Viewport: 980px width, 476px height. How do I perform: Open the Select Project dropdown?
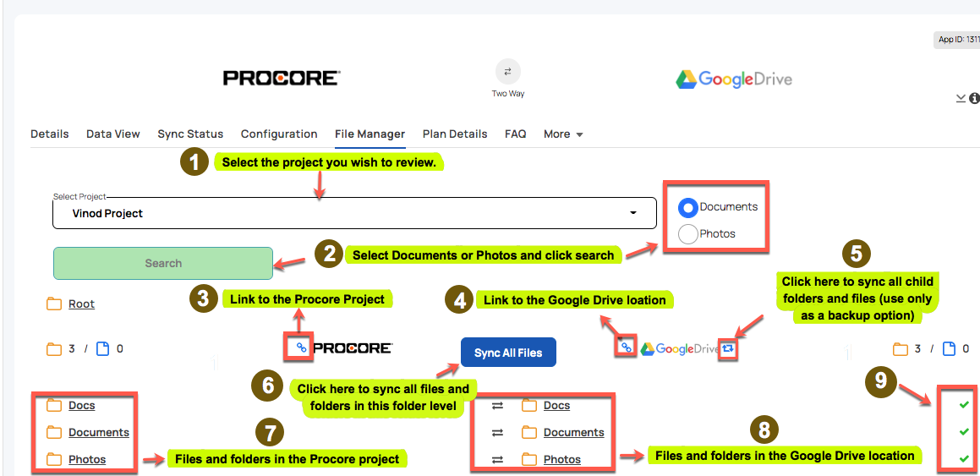[355, 213]
